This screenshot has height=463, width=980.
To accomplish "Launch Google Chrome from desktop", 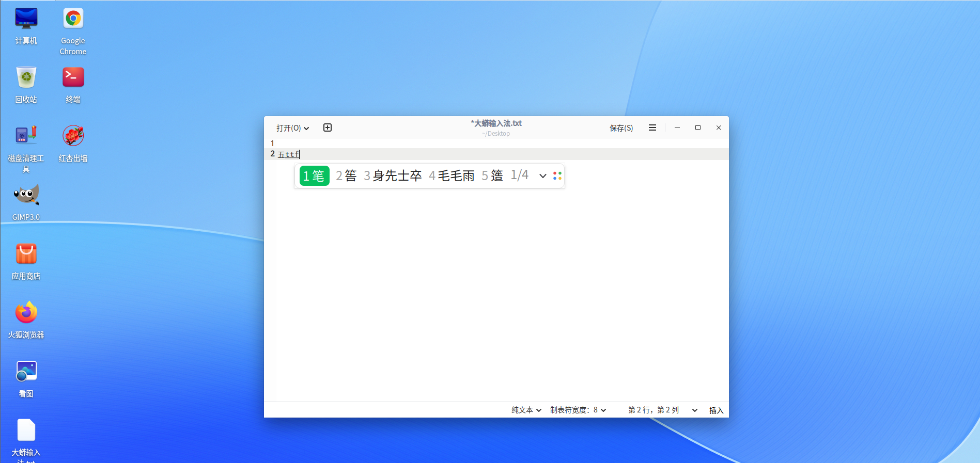I will coord(73,31).
